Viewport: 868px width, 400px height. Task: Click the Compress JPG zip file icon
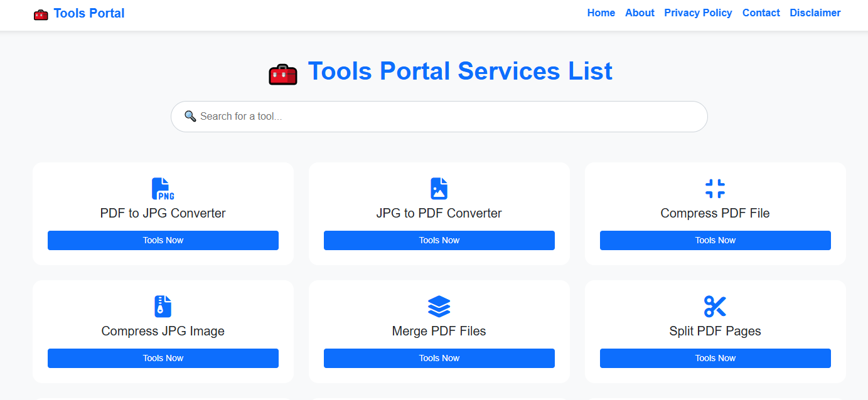coord(163,307)
